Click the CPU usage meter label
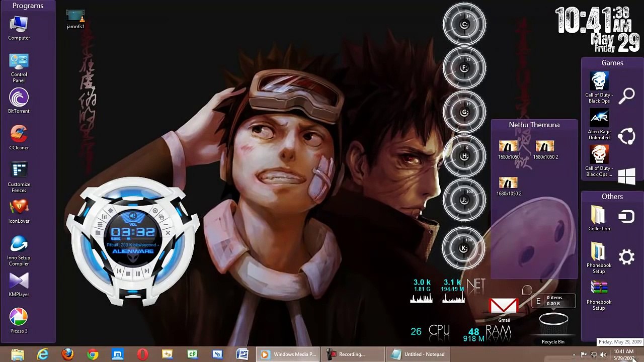 coord(439,330)
